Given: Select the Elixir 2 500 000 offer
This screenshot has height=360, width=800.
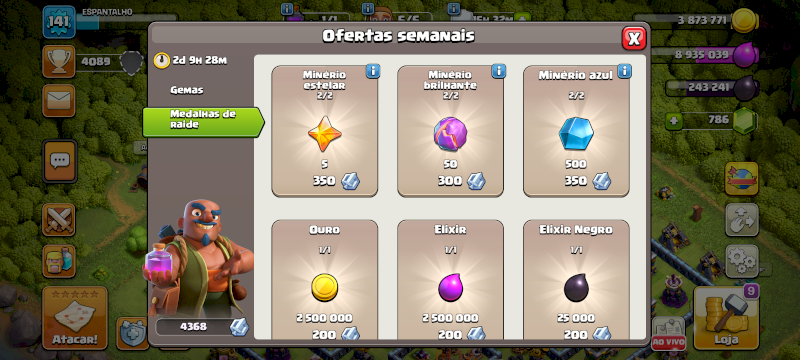Looking at the screenshot, I should pos(451,279).
